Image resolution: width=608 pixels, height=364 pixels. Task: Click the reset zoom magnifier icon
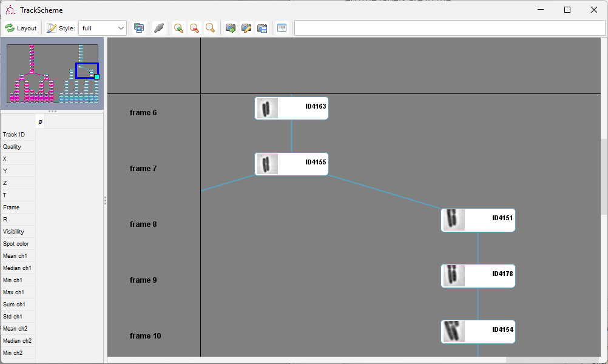[x=210, y=29]
